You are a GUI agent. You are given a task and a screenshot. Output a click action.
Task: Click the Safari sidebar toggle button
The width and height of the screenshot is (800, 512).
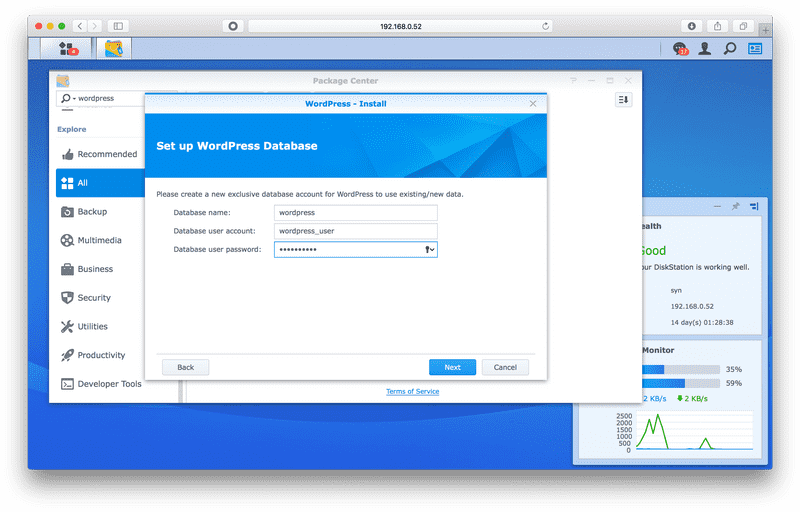click(118, 25)
